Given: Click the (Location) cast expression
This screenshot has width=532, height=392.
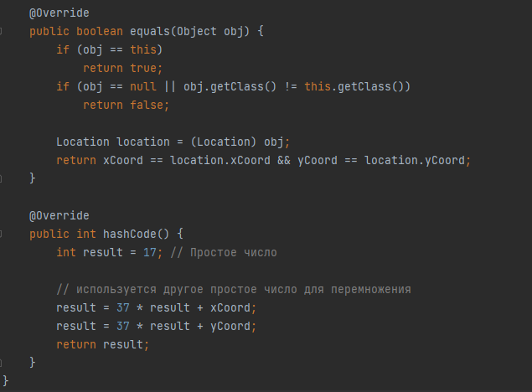Looking at the screenshot, I should (223, 142).
